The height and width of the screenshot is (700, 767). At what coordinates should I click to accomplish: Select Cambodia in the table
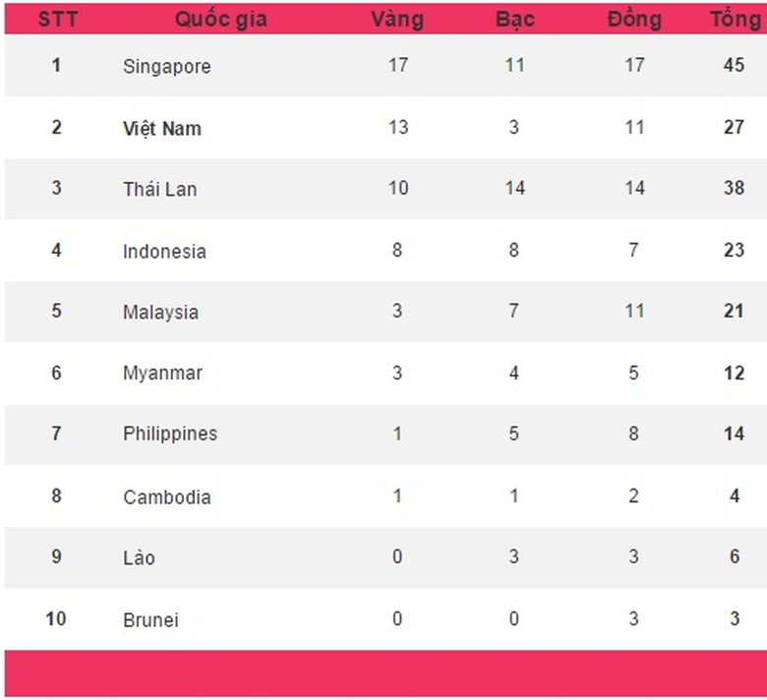tap(166, 496)
